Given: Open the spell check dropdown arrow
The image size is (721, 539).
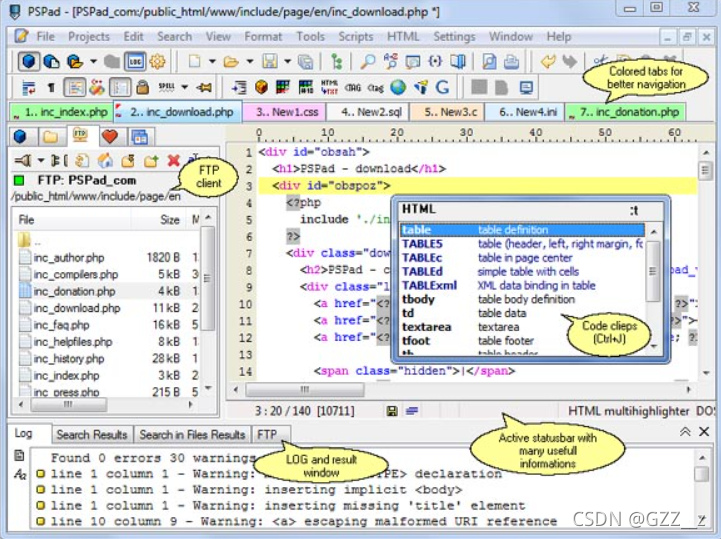Looking at the screenshot, I should click(x=184, y=87).
